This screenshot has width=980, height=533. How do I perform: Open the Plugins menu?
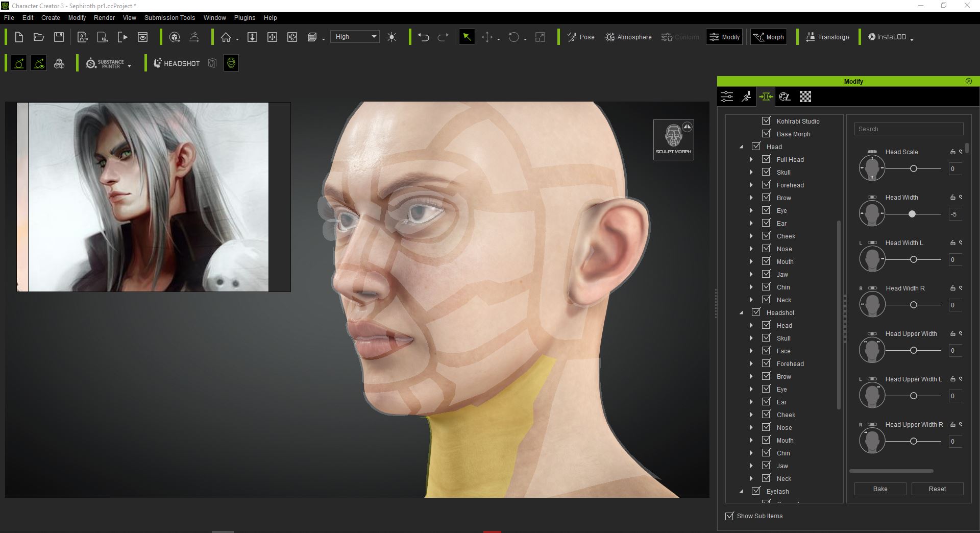244,17
